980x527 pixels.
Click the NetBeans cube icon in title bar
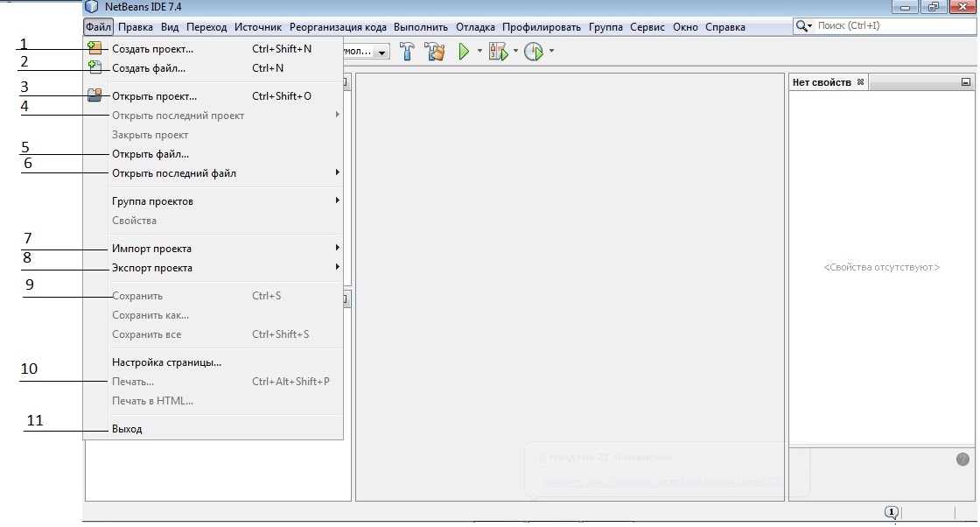point(92,7)
